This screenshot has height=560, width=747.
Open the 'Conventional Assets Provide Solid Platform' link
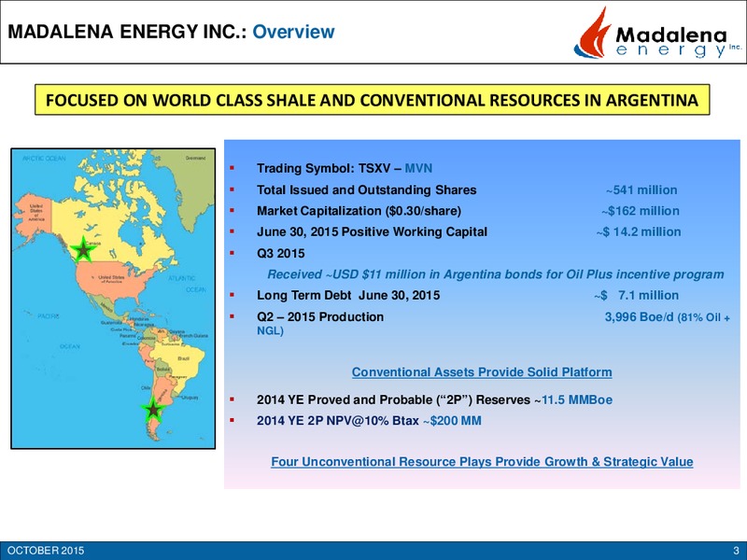point(482,371)
